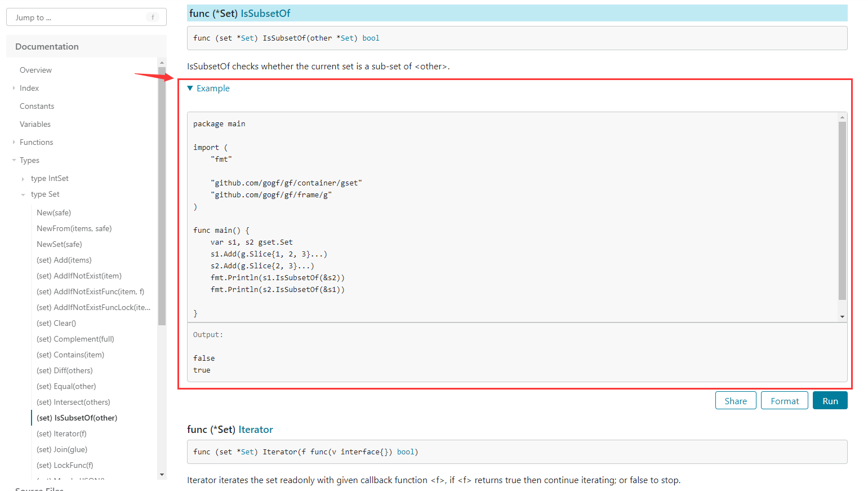868x491 pixels.
Task: Click the bool return type link in IsSubsetOf signature
Action: (x=371, y=38)
